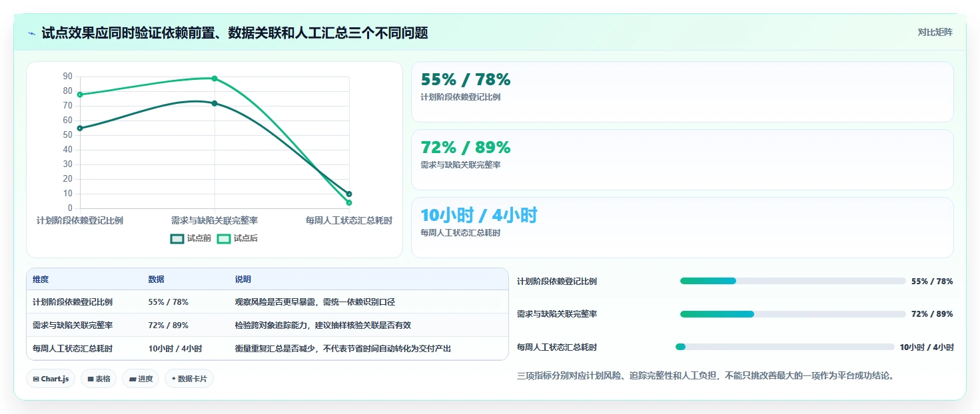Click the 需求与缺陷关联完整率 progress bar
Viewport: 980px width, 414px height.
pos(792,313)
